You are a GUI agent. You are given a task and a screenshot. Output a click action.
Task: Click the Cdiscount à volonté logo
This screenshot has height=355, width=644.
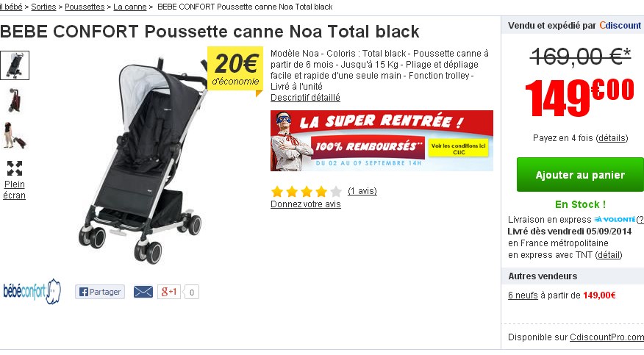click(615, 219)
